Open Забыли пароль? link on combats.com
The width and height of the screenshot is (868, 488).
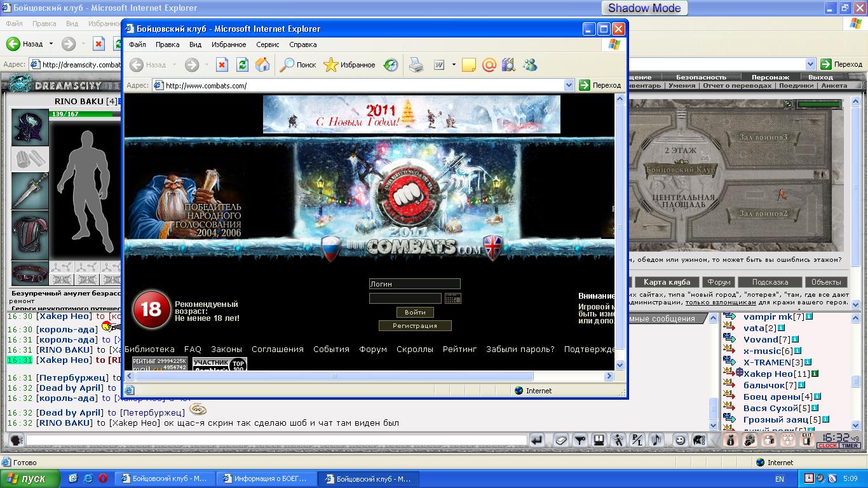tap(520, 349)
